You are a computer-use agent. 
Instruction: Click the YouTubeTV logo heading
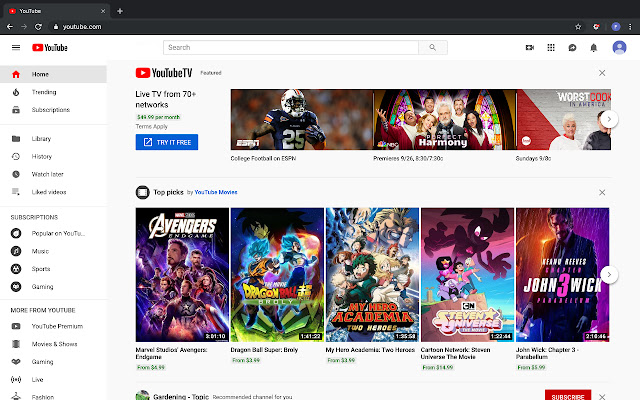pos(164,73)
